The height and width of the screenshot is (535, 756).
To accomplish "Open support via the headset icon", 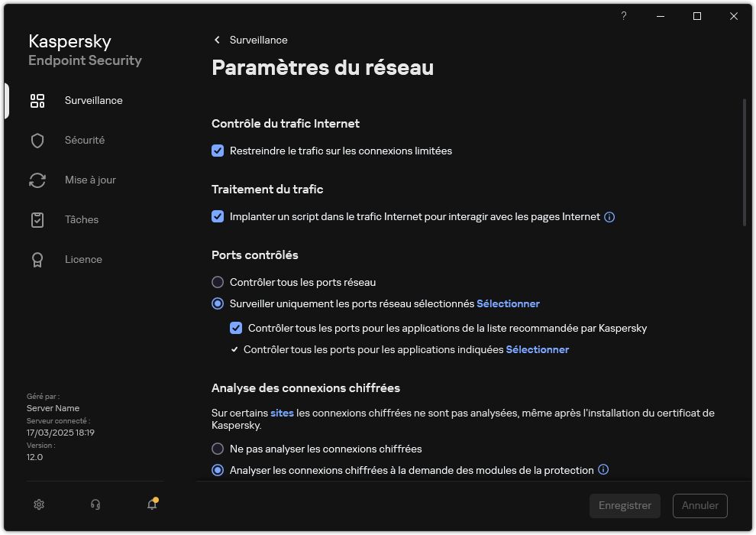I will point(95,504).
